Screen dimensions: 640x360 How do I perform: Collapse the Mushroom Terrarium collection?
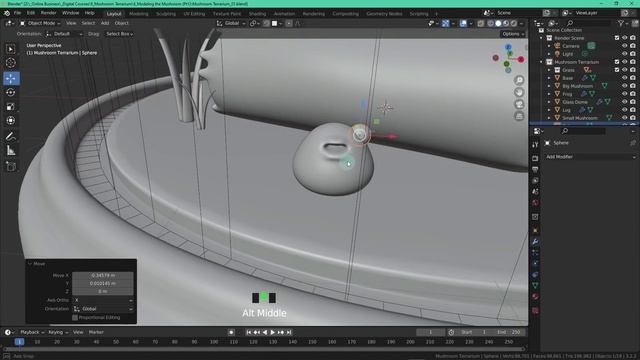click(x=541, y=62)
